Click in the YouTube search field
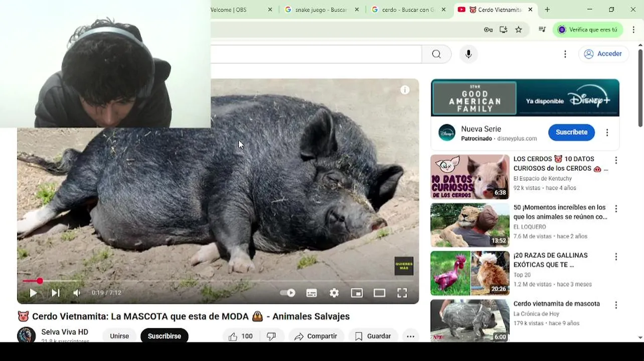The image size is (644, 361). click(316, 54)
